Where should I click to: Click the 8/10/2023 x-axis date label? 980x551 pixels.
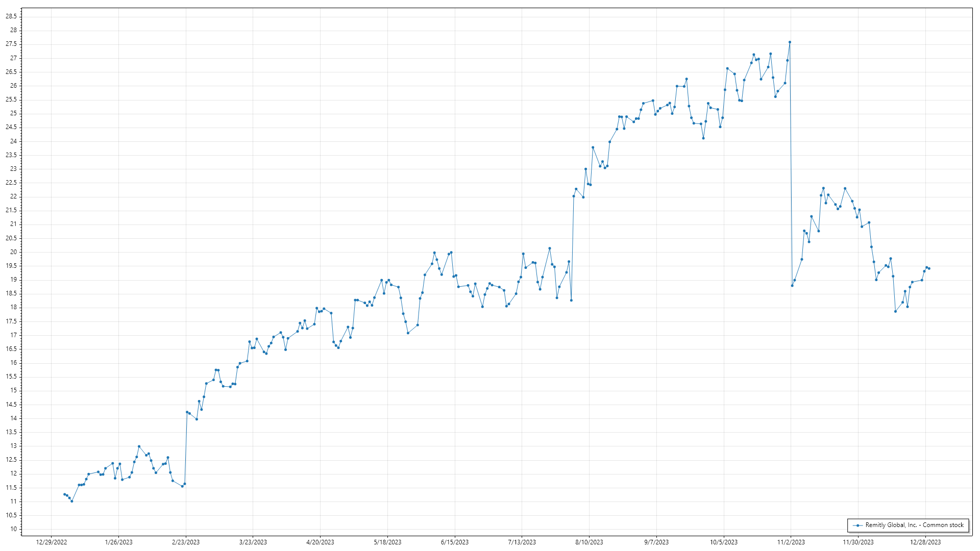coord(589,542)
